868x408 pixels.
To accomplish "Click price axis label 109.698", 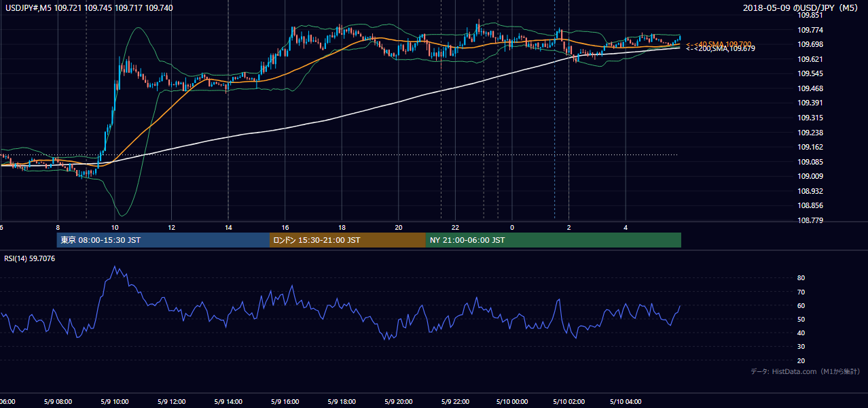I will point(810,44).
